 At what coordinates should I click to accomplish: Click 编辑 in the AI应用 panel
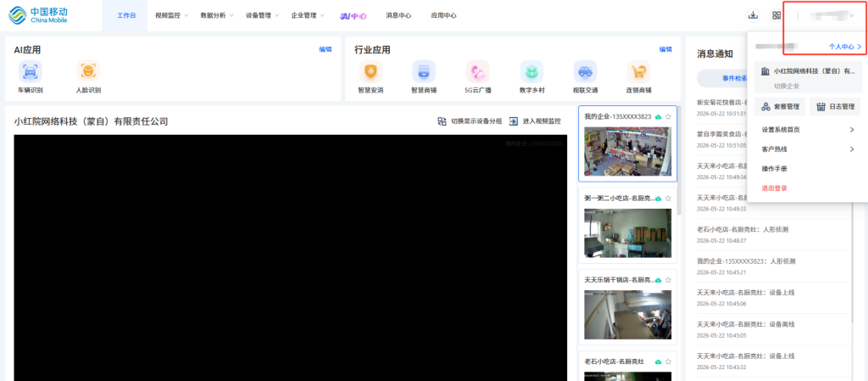coord(325,49)
